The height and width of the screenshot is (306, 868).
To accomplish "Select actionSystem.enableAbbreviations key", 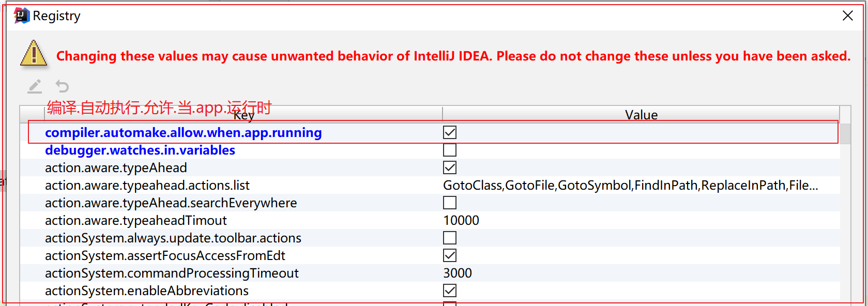I will tap(147, 291).
